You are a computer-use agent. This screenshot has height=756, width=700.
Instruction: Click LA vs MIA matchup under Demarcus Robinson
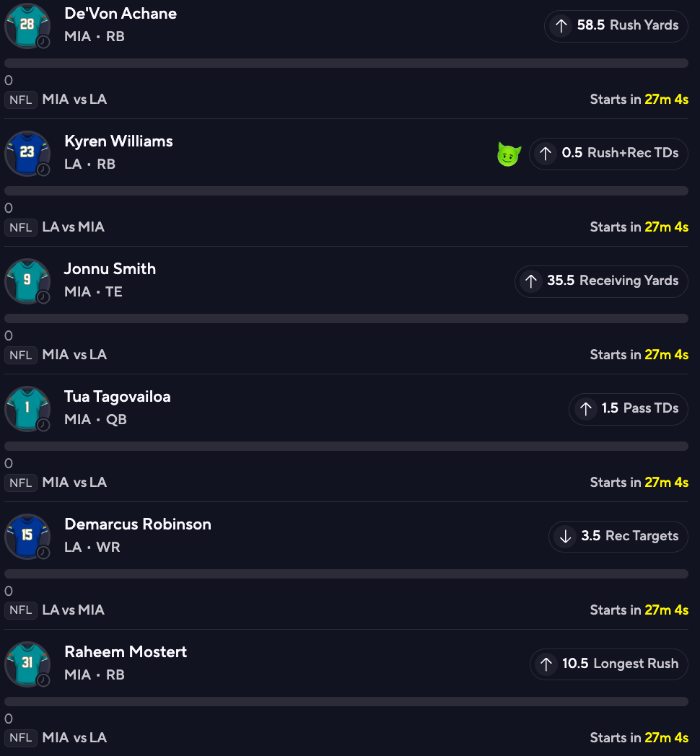[74, 610]
